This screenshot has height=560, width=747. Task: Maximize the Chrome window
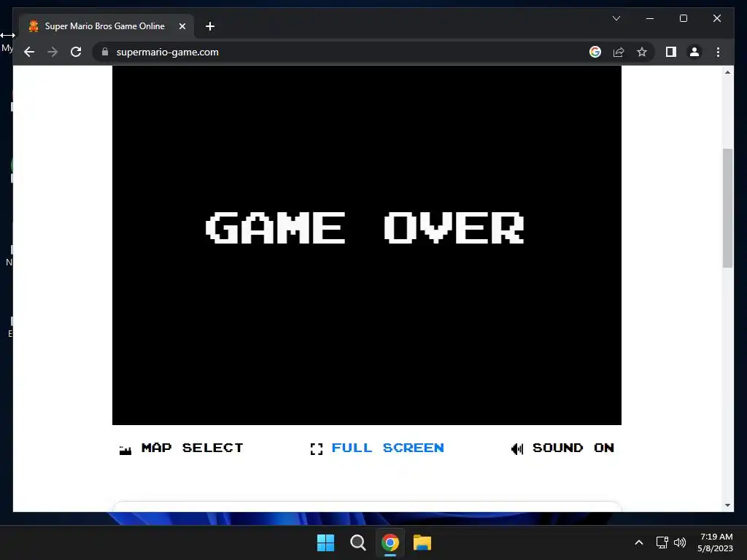(x=683, y=18)
